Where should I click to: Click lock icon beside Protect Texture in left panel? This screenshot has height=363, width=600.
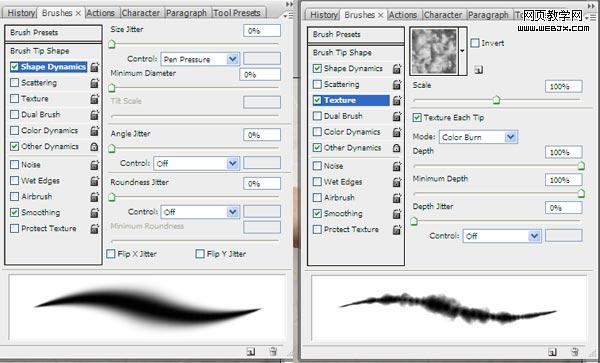point(95,229)
